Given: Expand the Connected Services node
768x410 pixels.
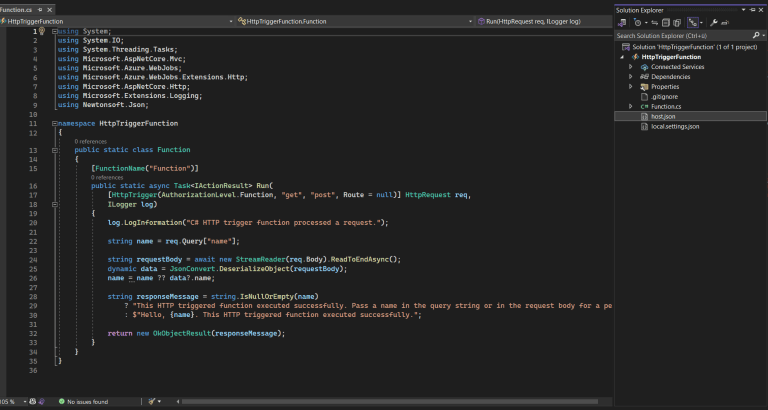Looking at the screenshot, I should click(x=631, y=67).
